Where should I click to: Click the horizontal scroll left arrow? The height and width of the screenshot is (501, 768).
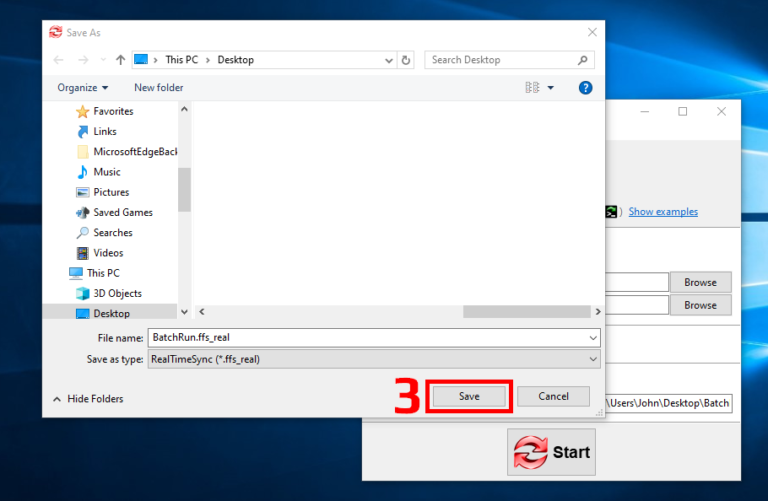point(202,311)
